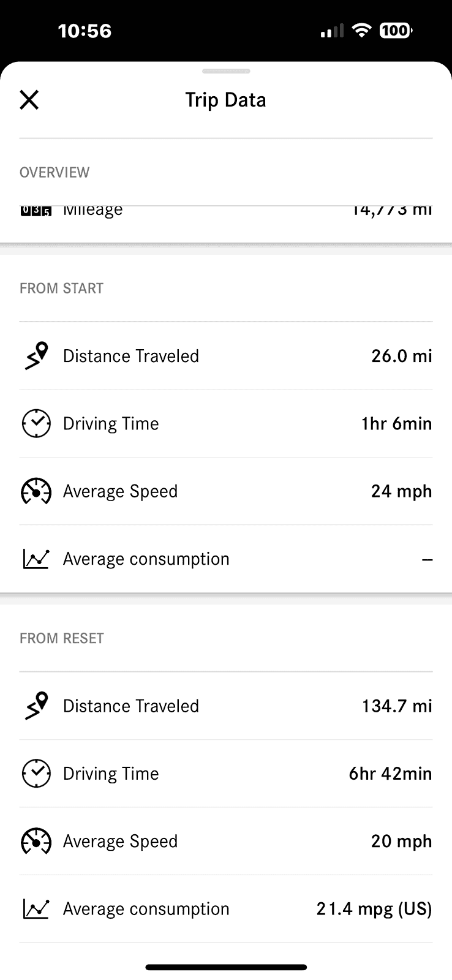The image size is (452, 980).
Task: Tap the From Reset distance route icon
Action: pos(36,706)
